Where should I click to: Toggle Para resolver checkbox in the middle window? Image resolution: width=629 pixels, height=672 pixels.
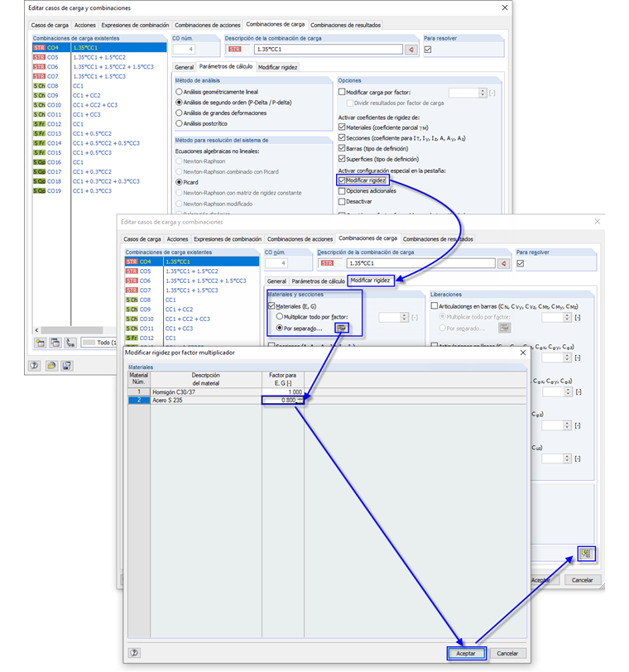point(521,263)
